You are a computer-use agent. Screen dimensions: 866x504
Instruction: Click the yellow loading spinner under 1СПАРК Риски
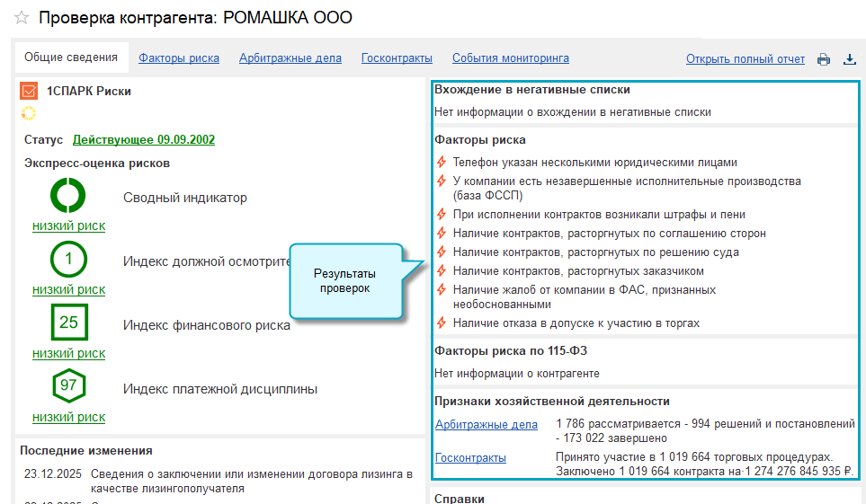(x=28, y=113)
